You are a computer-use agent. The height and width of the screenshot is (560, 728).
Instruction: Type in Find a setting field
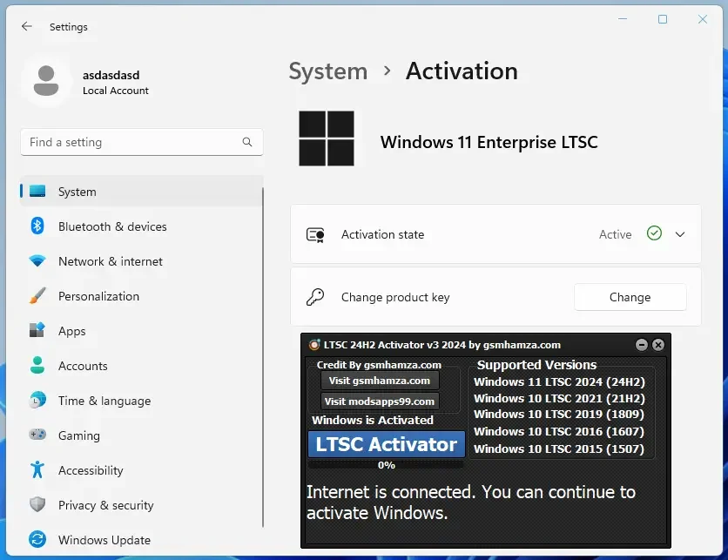[131, 142]
